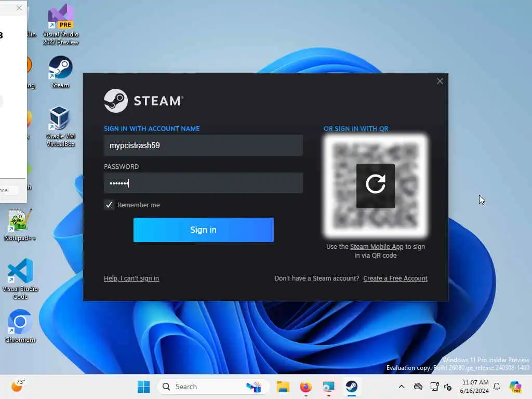Click the Steam taskbar icon
This screenshot has height=399, width=532.
pos(352,387)
